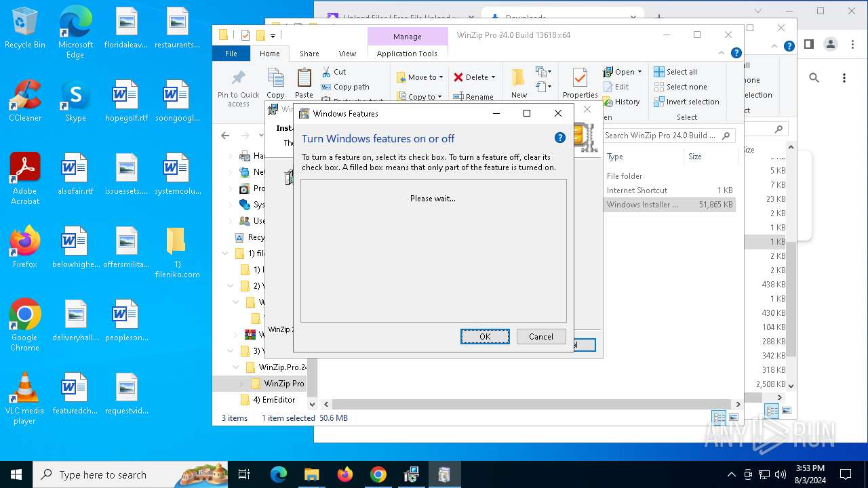Click the search magnifier in Explorer search box
The height and width of the screenshot is (488, 868).
726,136
